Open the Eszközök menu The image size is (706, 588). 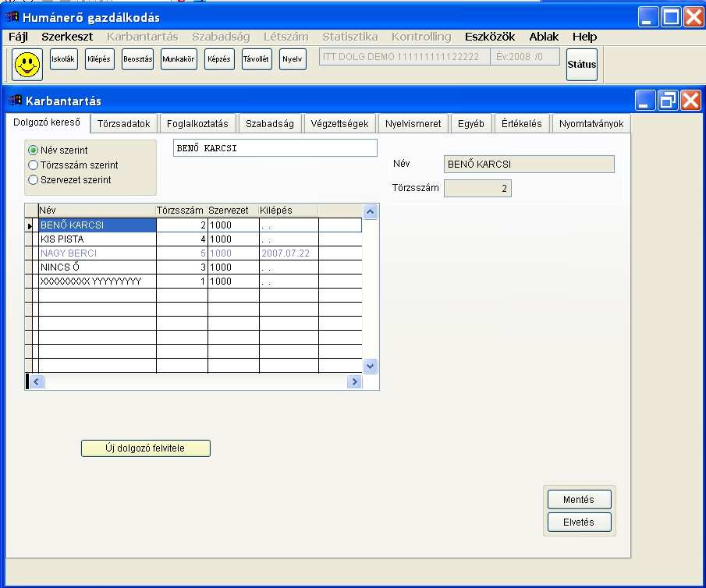[x=490, y=37]
